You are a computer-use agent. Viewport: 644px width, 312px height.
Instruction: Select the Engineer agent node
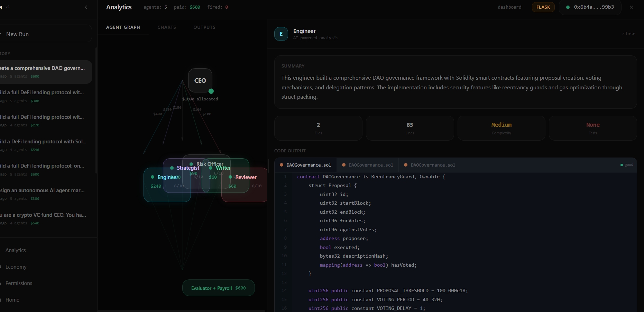167,185
